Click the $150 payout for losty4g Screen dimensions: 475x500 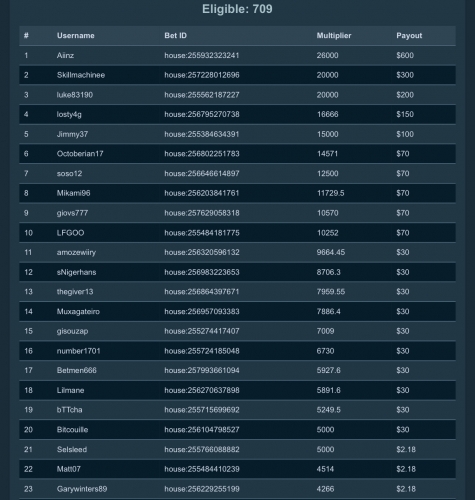(x=405, y=114)
